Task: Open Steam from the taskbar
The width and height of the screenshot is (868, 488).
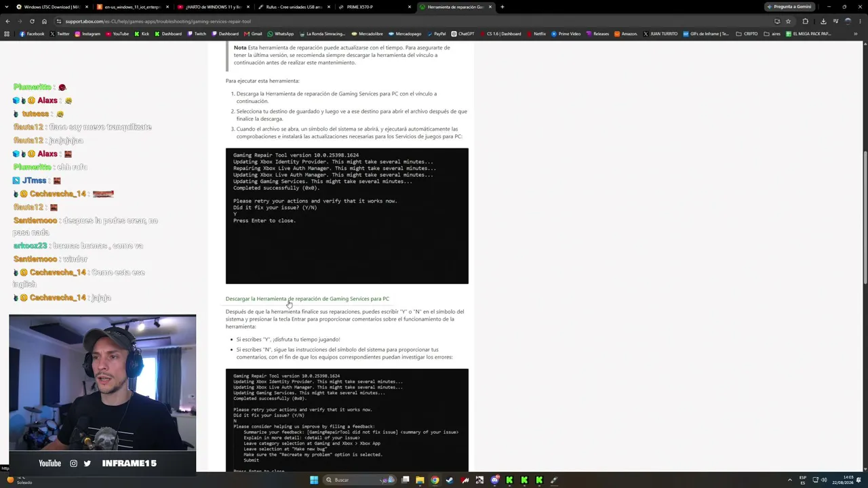Action: coord(450,480)
